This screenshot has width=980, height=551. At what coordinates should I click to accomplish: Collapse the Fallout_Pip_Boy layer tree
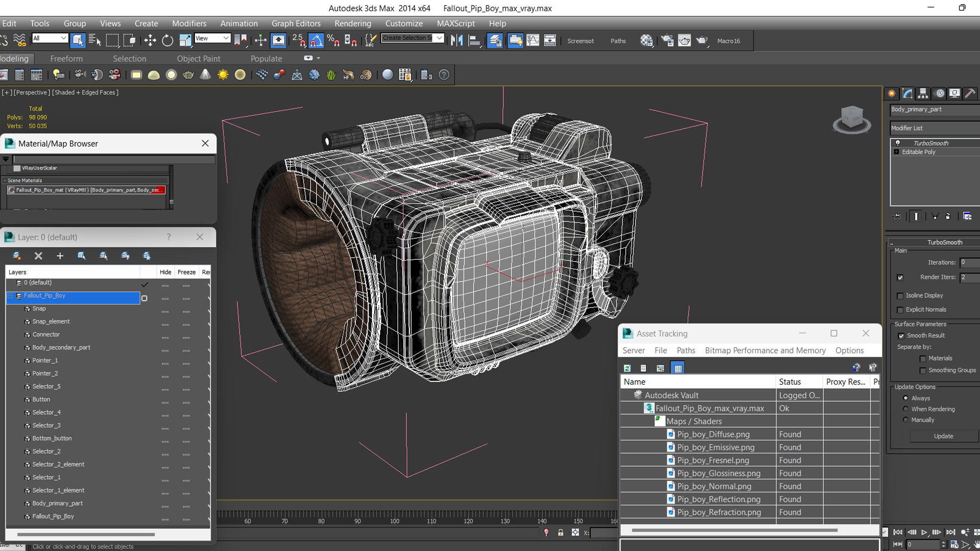tap(10, 295)
